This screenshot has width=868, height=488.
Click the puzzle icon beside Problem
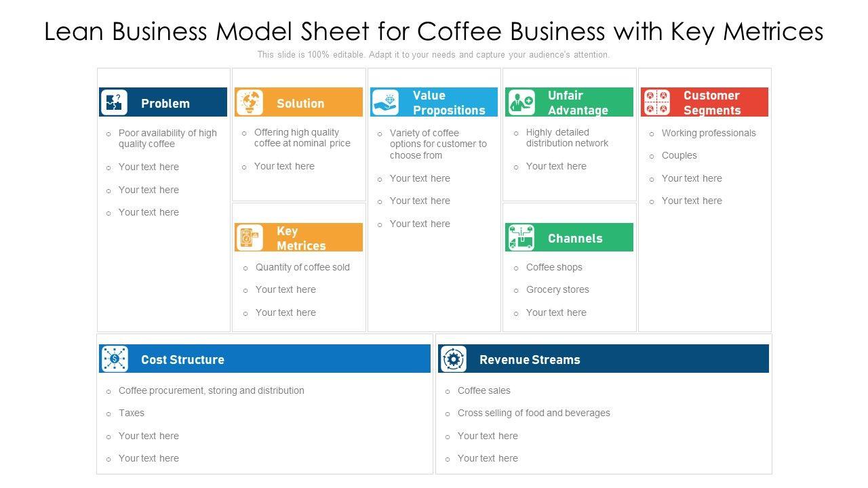(114, 102)
